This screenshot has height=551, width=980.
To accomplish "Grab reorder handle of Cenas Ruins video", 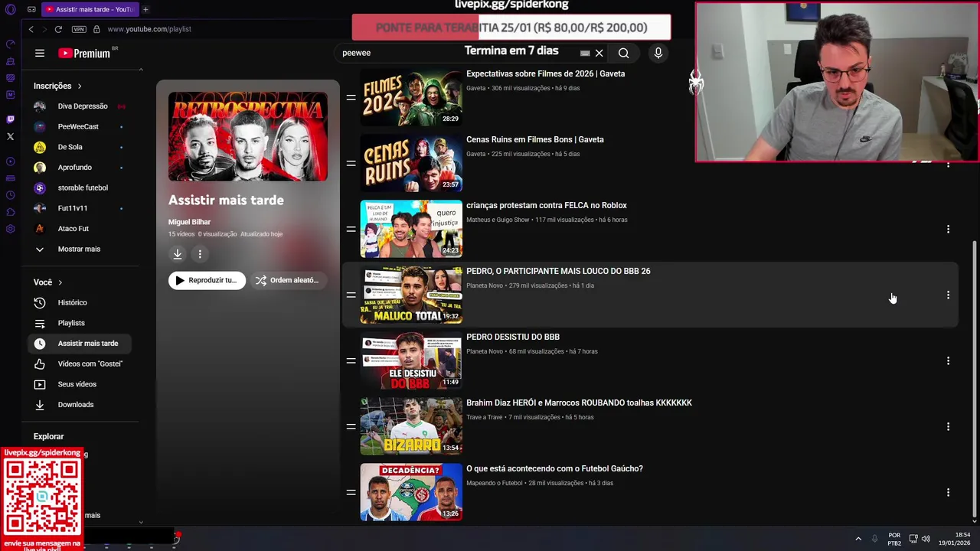I will pos(351,163).
